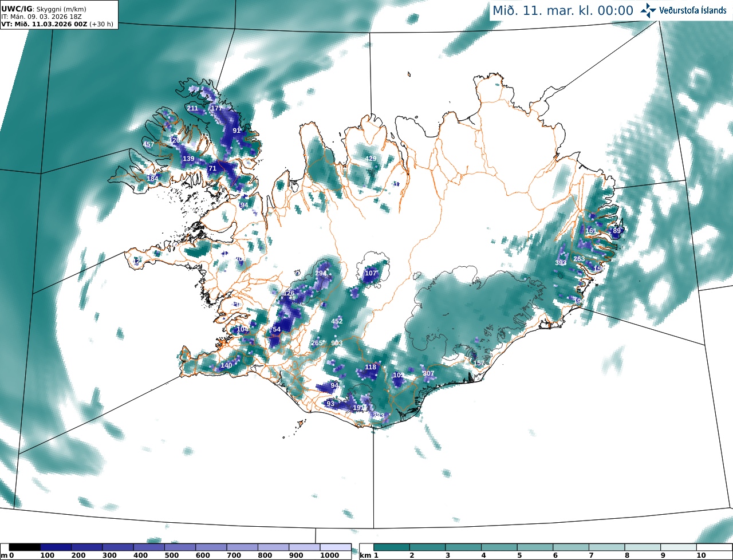Click the 'VT: Mið. 11.03.2026 00Z (+30 h)' line
Image resolution: width=733 pixels, height=560 pixels.
pyautogui.click(x=56, y=24)
